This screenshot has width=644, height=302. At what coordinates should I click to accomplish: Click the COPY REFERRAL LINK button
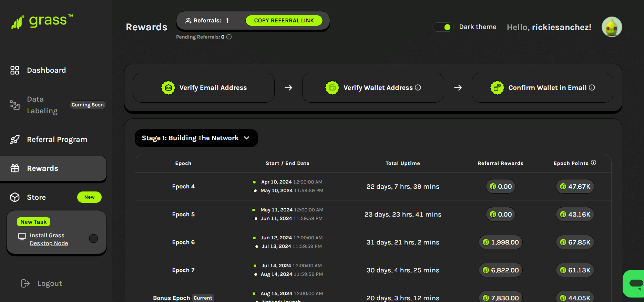point(284,20)
